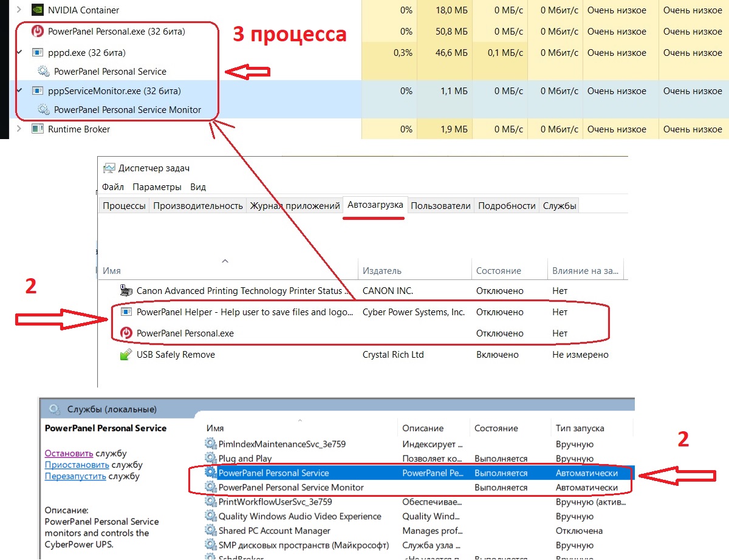
Task: Click Приостановить link to pause service
Action: 77,465
